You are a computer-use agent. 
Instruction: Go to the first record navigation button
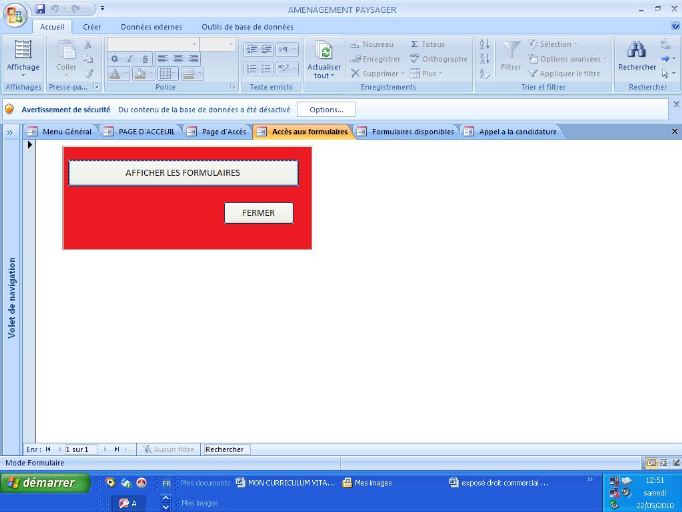tap(48, 449)
